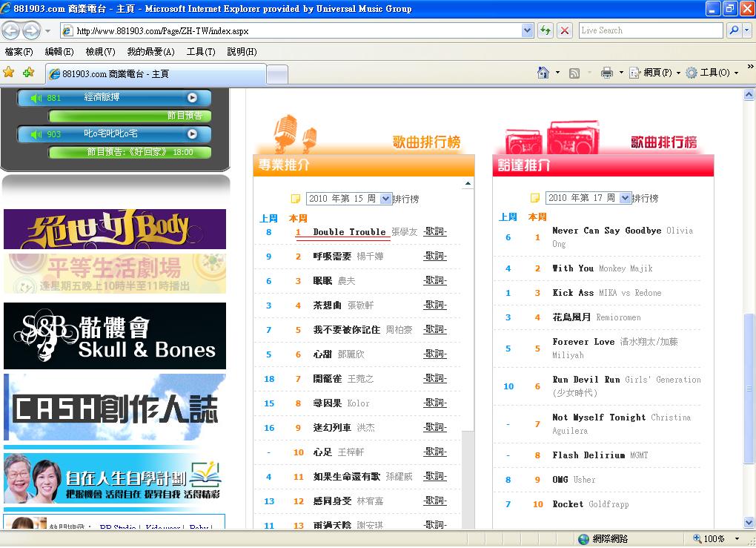Open the zoom level dropdown arrow

(737, 538)
